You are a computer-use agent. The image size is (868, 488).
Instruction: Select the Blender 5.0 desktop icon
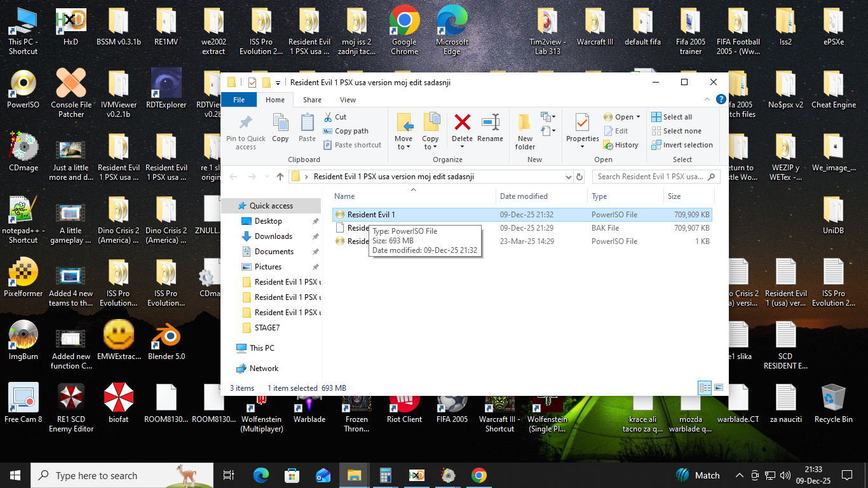(166, 340)
